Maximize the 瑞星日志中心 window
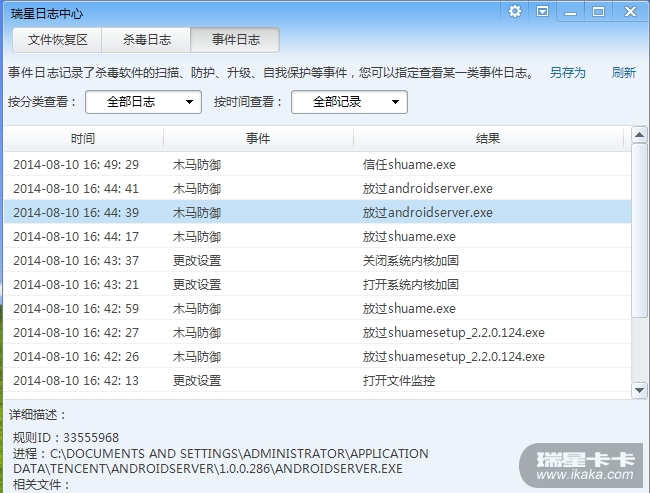Screen dimensions: 650x493 598,12
